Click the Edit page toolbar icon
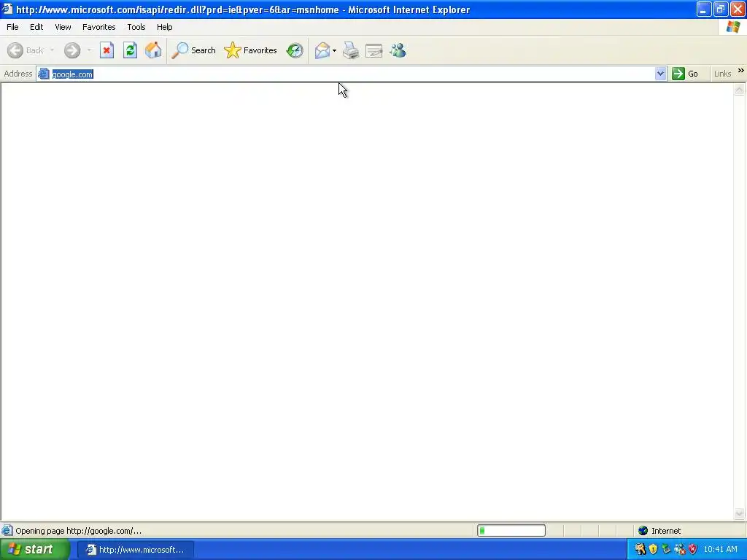This screenshot has width=747, height=560. point(374,50)
